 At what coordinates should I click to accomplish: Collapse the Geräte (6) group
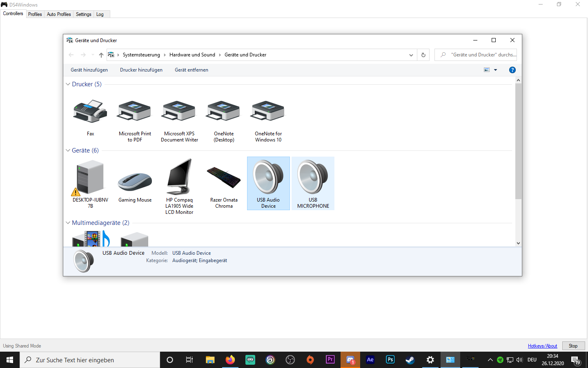click(68, 150)
